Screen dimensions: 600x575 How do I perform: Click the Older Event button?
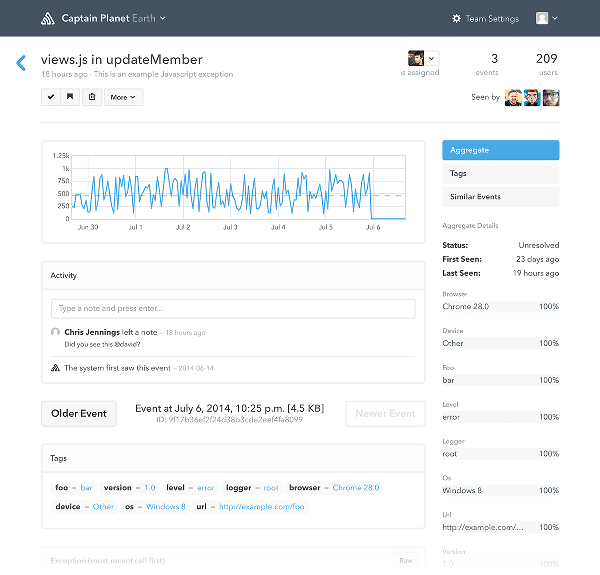click(x=79, y=413)
